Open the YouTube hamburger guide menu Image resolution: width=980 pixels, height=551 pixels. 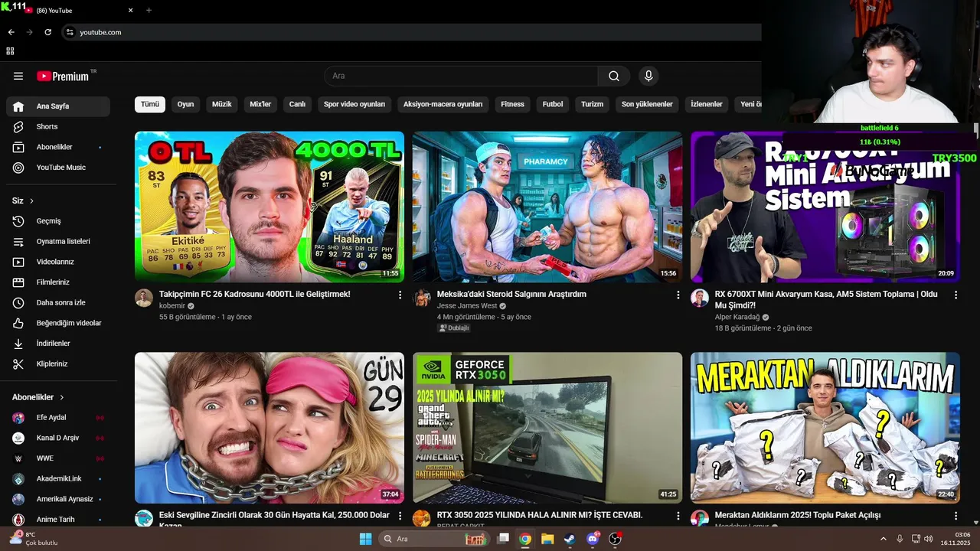tap(18, 76)
